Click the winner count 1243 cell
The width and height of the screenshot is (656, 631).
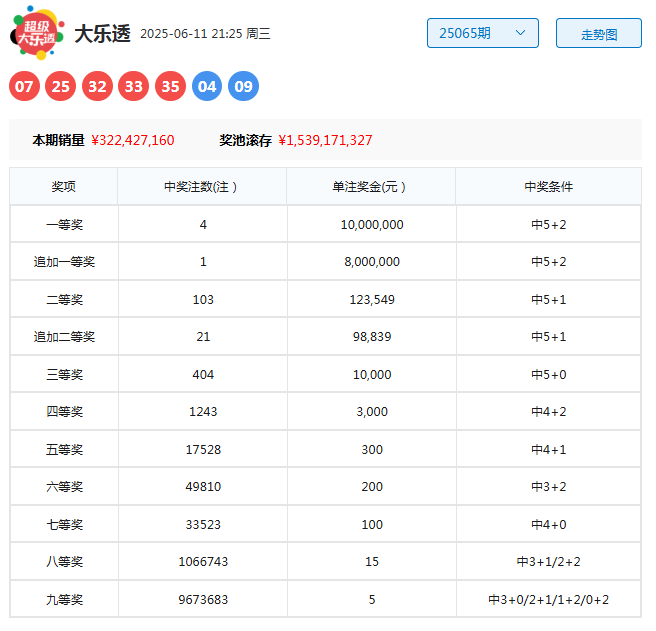(x=203, y=411)
